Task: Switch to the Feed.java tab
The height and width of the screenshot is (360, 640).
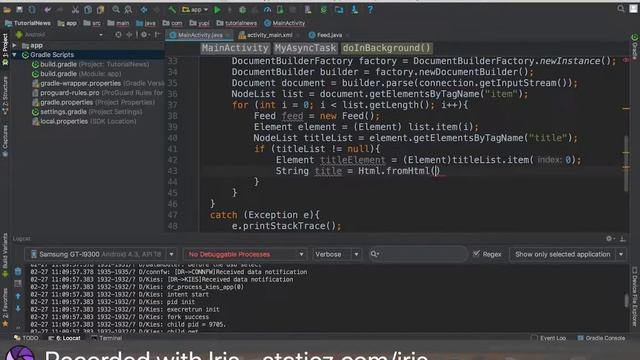Action: (x=329, y=35)
